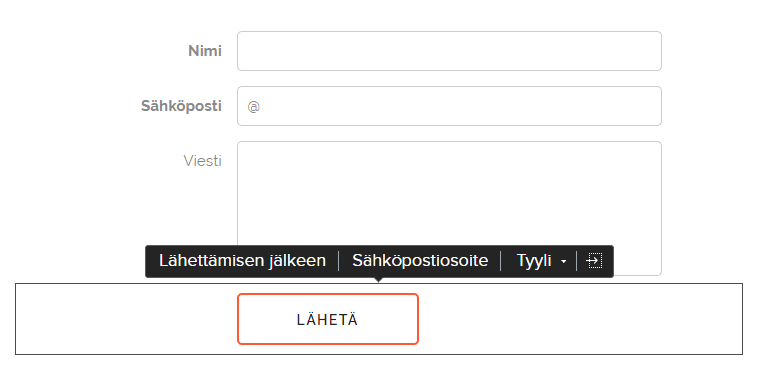The image size is (770, 378).
Task: Open the Sähköpostiosoite option in toolbar
Action: click(420, 261)
